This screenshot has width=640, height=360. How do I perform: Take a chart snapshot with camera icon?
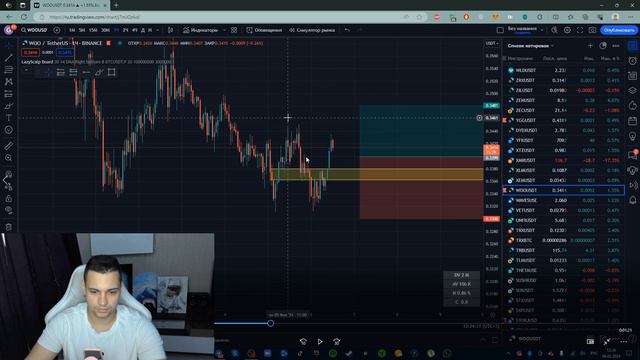click(x=592, y=30)
